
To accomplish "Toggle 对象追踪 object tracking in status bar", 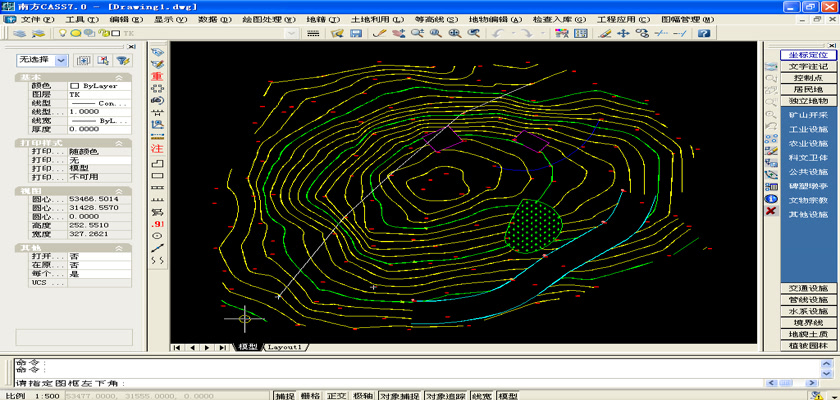I will coord(446,396).
